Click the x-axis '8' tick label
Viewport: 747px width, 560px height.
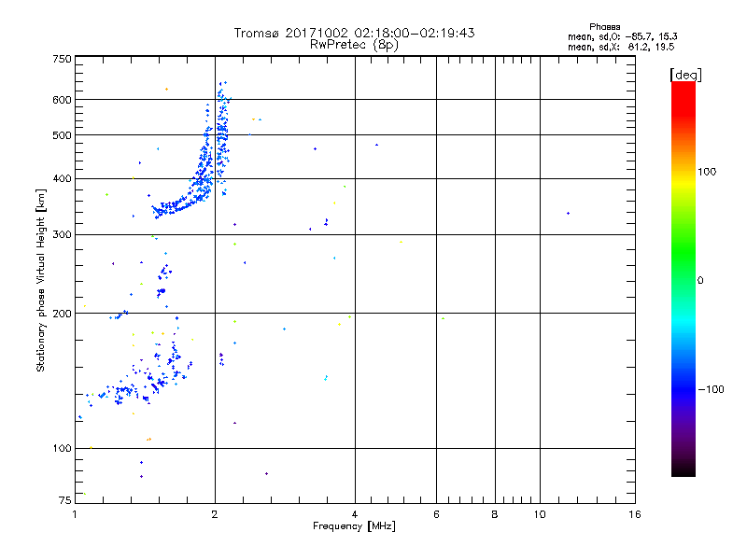495,514
